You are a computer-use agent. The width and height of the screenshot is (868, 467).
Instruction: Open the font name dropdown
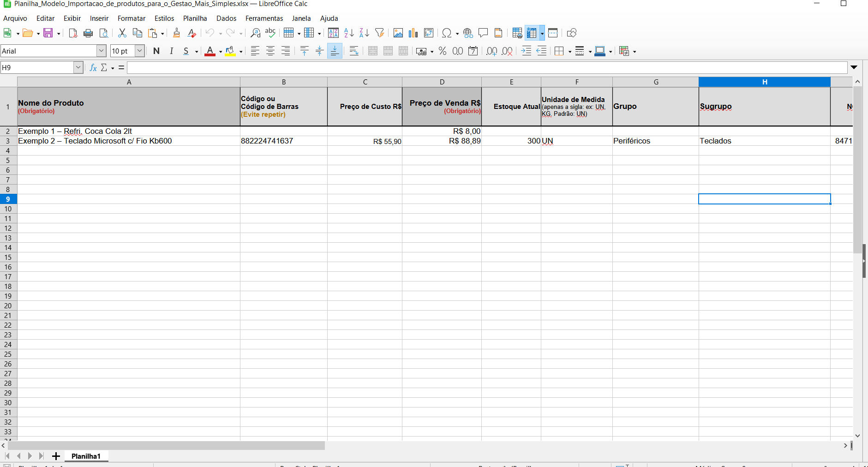101,51
